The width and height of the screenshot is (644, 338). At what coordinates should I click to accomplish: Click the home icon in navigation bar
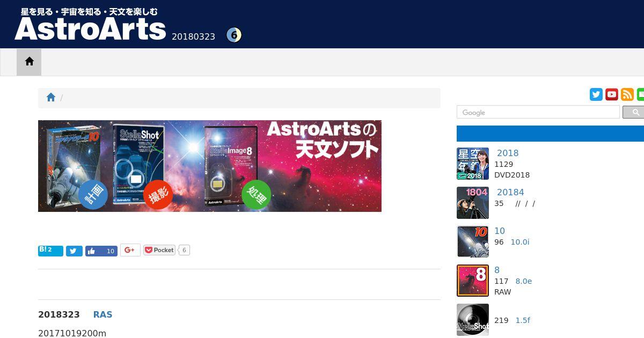pyautogui.click(x=29, y=62)
